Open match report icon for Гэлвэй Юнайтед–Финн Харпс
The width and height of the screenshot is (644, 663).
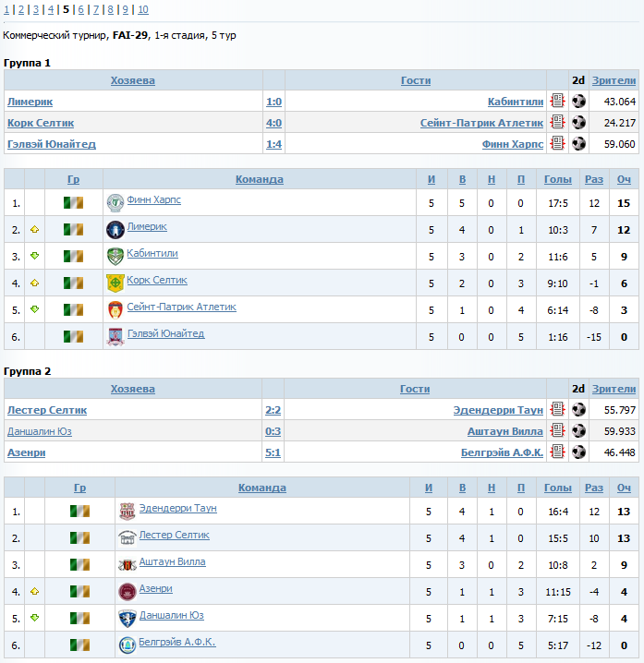557,144
